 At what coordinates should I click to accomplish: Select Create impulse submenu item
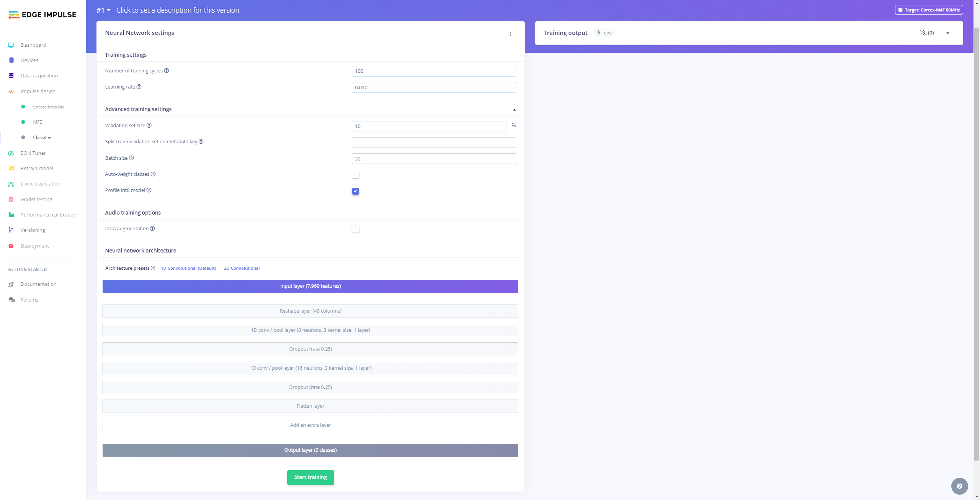49,107
